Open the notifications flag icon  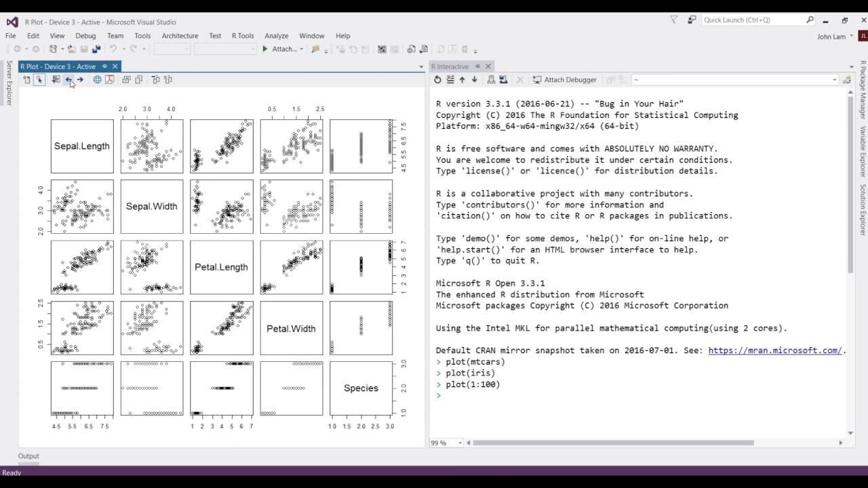[673, 20]
